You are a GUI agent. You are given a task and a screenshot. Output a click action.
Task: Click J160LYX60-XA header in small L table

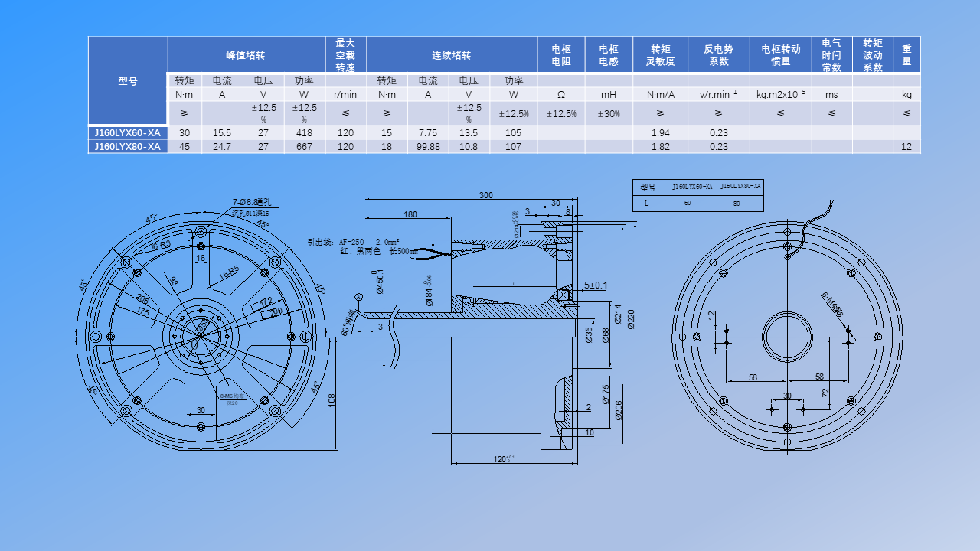(691, 186)
